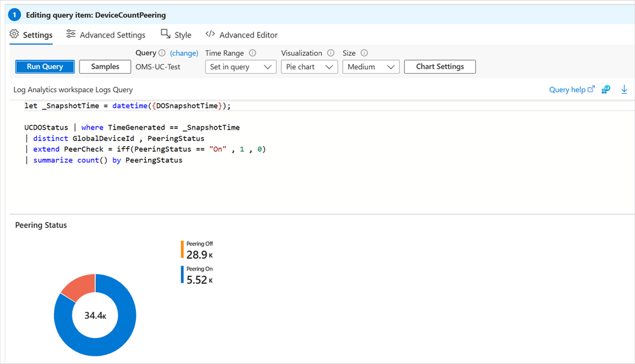Click the Advanced Editor code icon

(x=210, y=34)
